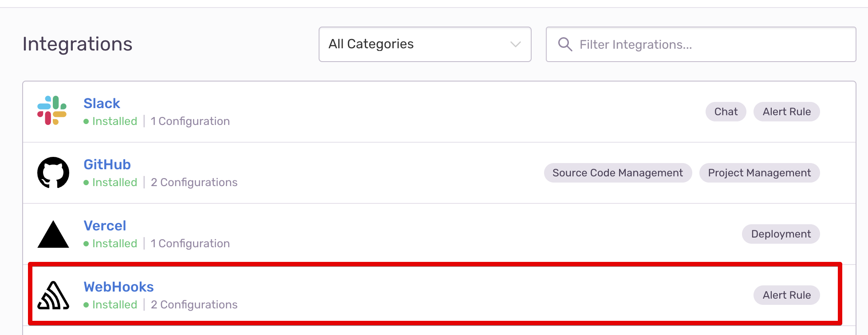Select Slack's Alert Rule tag
Image resolution: width=868 pixels, height=335 pixels.
(787, 112)
